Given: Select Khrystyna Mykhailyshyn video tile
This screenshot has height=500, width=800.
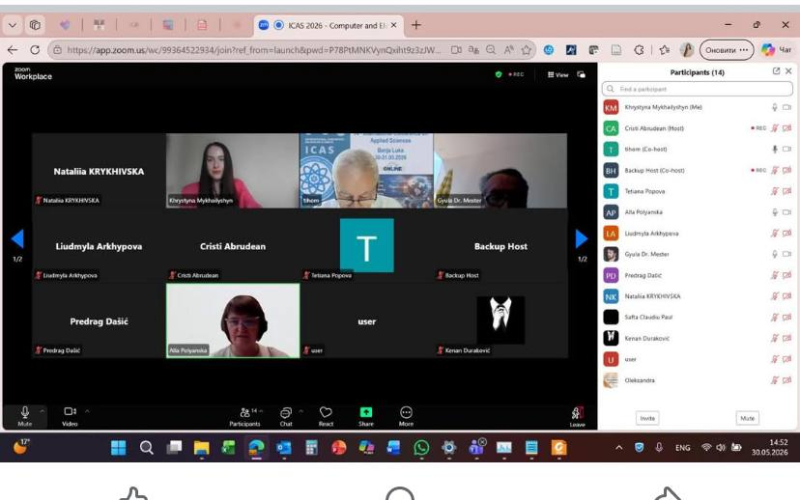Looking at the screenshot, I should pyautogui.click(x=233, y=170).
